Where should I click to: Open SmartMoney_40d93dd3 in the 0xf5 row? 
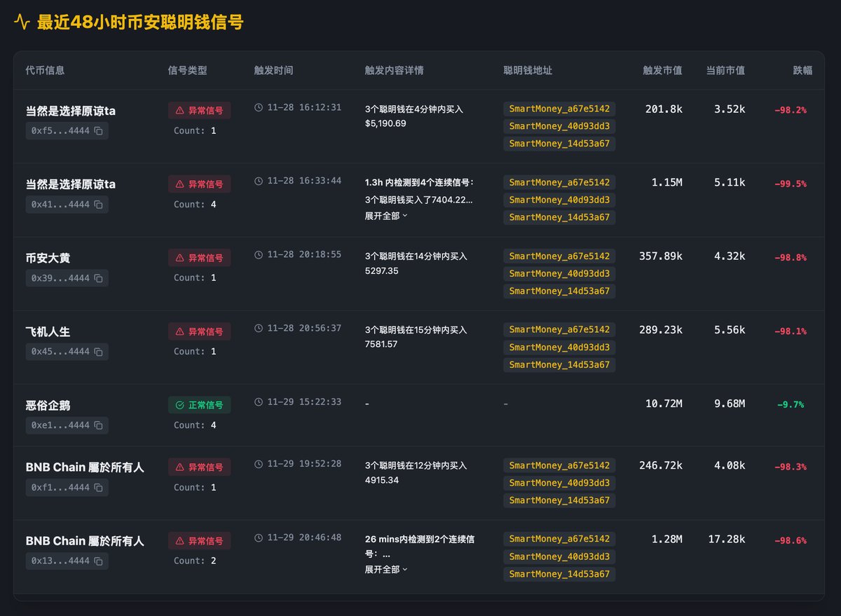tap(559, 126)
